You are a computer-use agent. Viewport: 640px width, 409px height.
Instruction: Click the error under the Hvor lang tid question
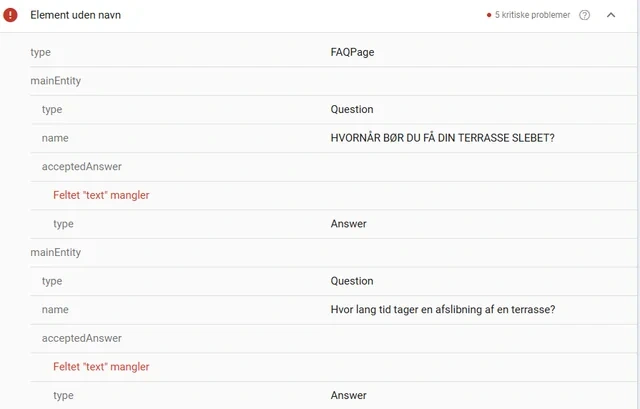click(x=101, y=367)
